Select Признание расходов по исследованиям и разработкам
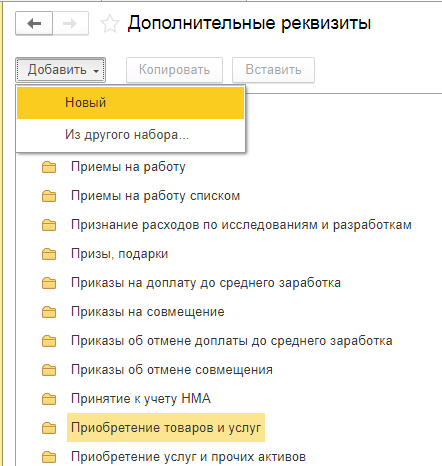Viewport: 442px width, 466px height. [x=241, y=225]
